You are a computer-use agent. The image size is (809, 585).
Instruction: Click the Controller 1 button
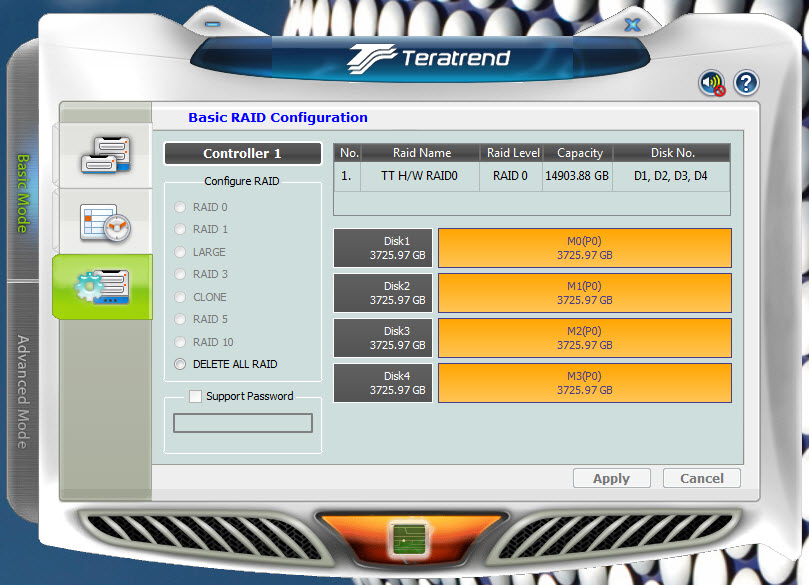click(x=242, y=153)
